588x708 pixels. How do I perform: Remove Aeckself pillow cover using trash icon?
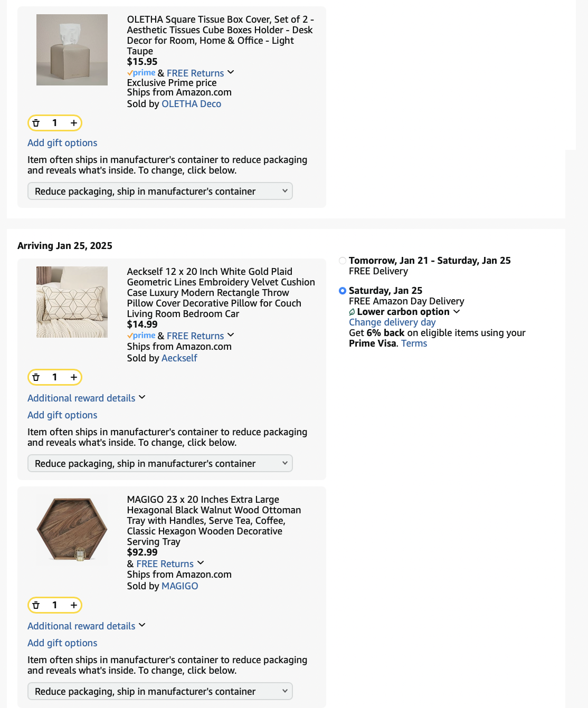36,377
